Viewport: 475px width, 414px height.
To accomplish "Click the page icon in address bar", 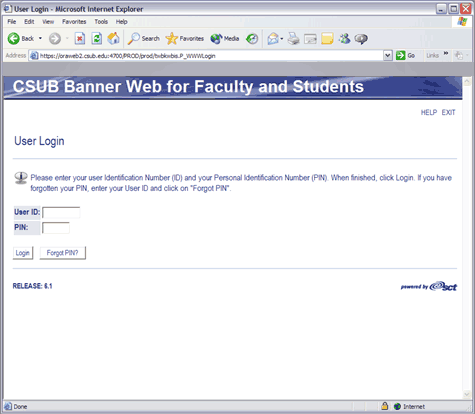I will point(34,56).
